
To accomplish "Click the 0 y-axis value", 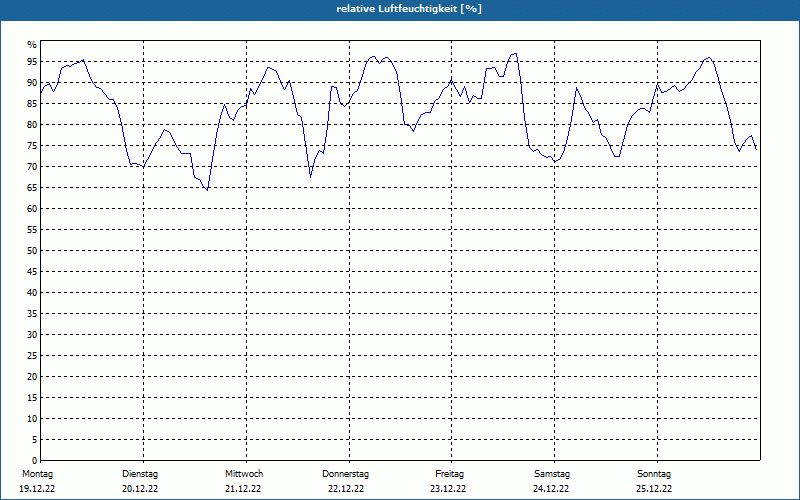I will coord(35,461).
